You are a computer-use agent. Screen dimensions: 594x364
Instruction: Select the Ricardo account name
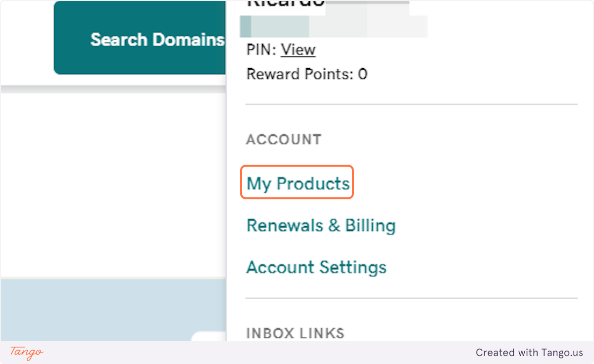coord(286,3)
